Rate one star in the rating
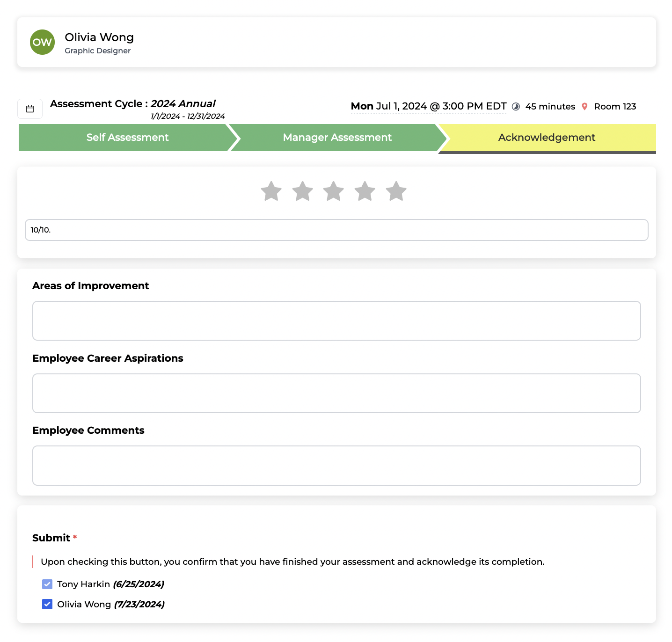This screenshot has width=672, height=642. pos(271,191)
